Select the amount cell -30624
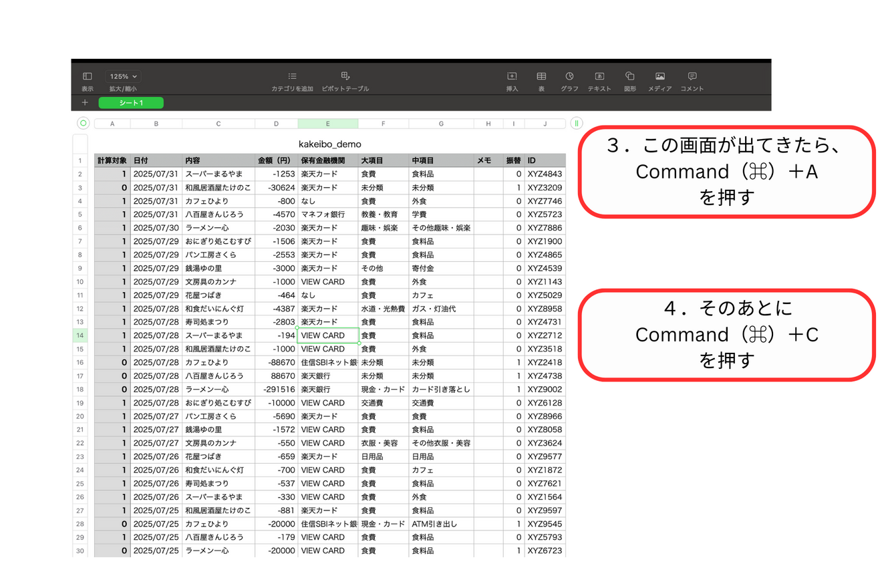Screen dimensions: 882x588 (x=277, y=188)
